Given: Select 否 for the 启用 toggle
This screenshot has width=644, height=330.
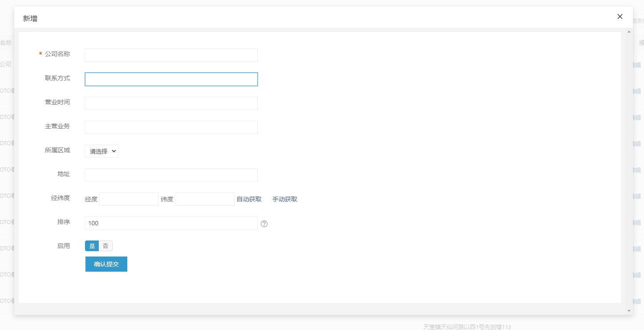Looking at the screenshot, I should [x=105, y=246].
